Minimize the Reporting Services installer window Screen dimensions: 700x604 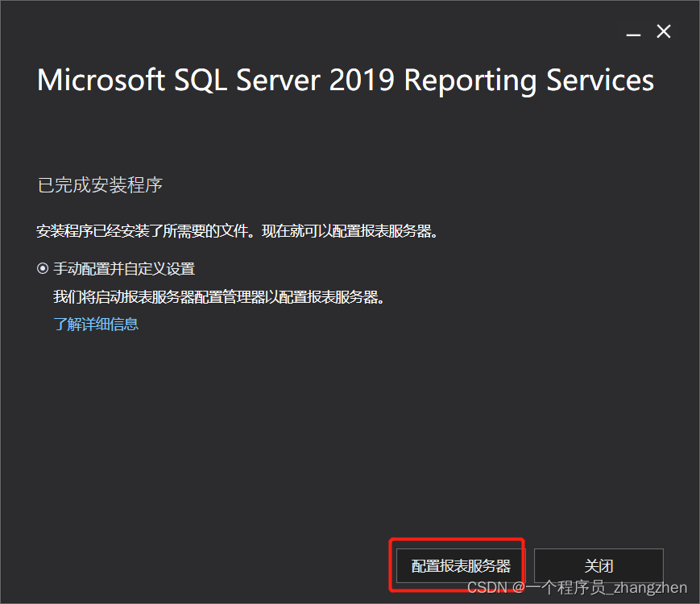[633, 32]
